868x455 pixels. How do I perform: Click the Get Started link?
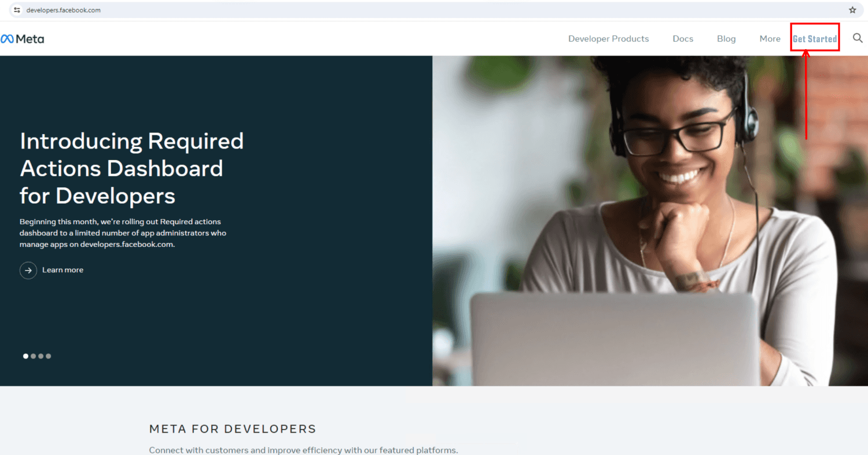(x=815, y=39)
